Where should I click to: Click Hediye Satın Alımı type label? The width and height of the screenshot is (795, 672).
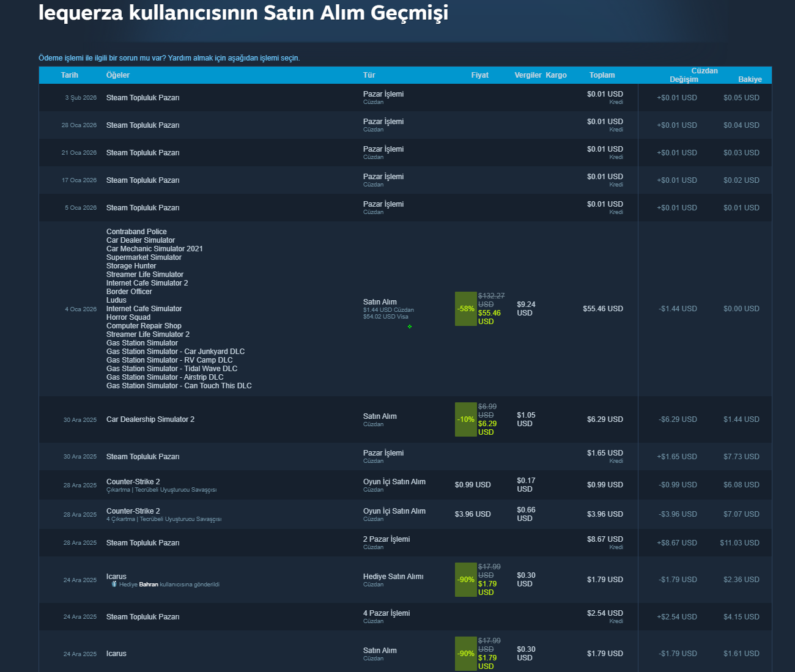pyautogui.click(x=393, y=577)
